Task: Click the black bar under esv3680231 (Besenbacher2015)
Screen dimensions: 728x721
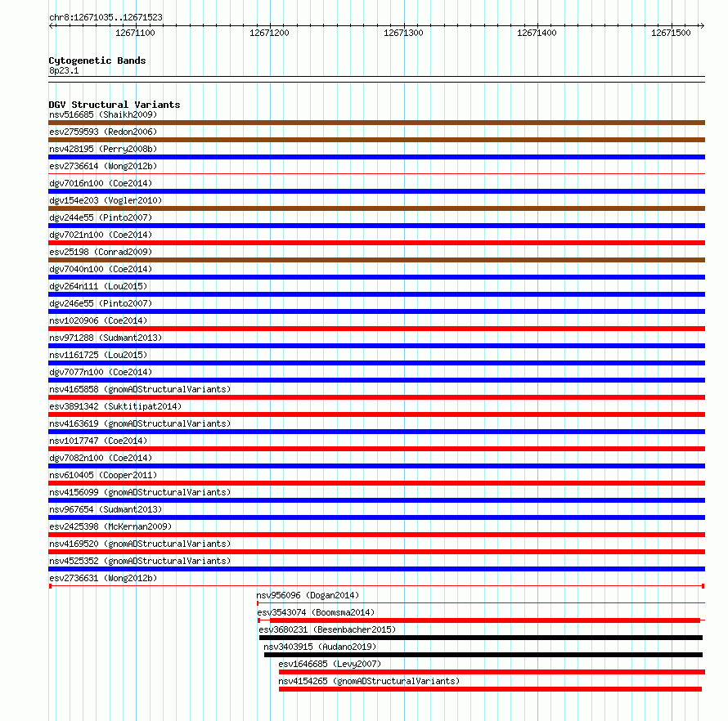Action: (480, 638)
